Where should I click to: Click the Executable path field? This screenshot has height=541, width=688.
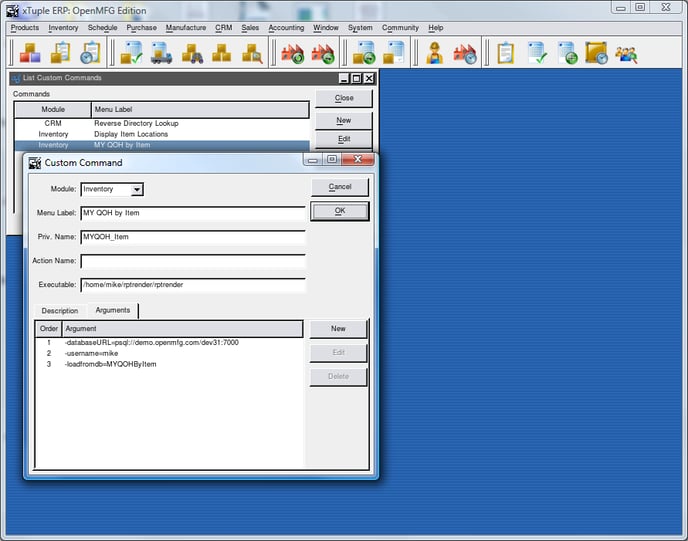coord(193,285)
